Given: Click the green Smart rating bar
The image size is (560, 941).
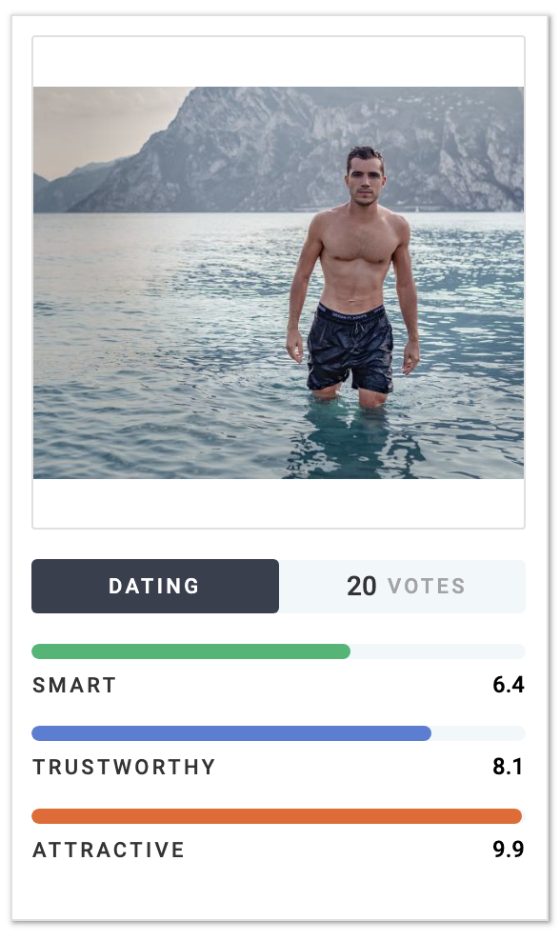Looking at the screenshot, I should pyautogui.click(x=190, y=651).
